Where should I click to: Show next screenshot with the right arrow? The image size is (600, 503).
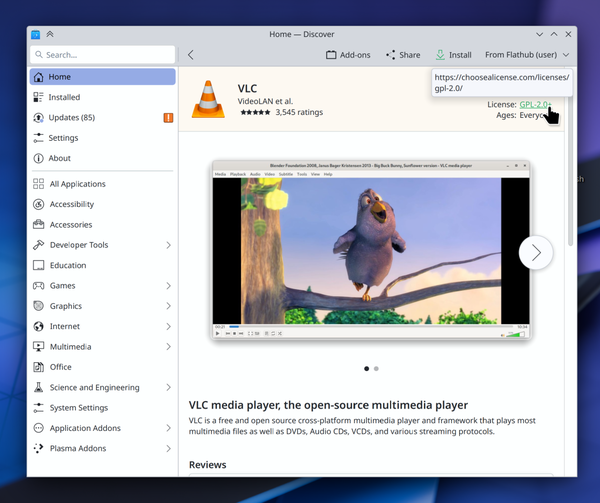click(x=536, y=253)
